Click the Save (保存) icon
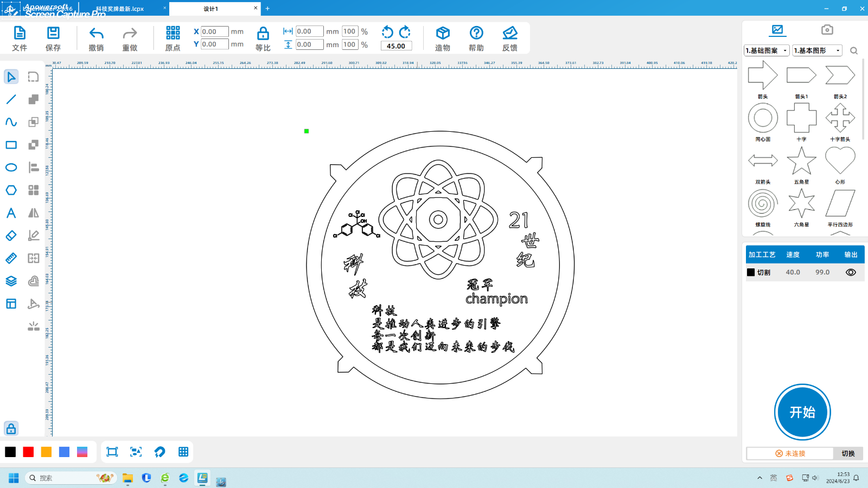 click(53, 34)
